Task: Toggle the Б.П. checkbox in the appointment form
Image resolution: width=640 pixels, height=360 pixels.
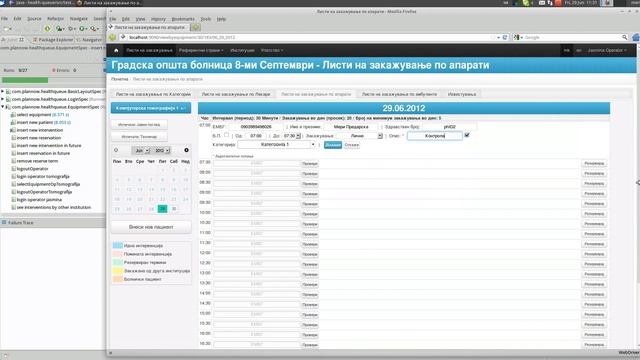Action: click(x=226, y=135)
